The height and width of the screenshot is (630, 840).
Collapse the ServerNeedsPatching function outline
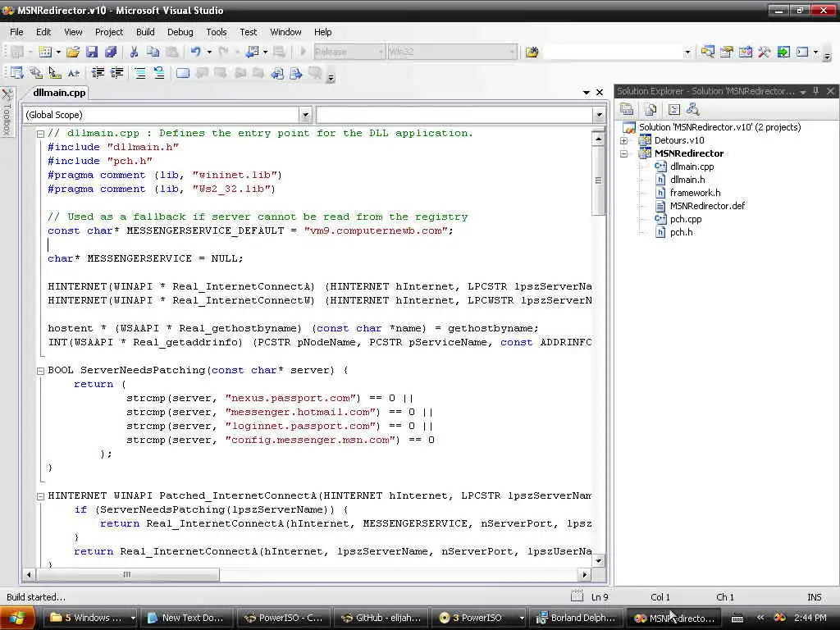40,370
